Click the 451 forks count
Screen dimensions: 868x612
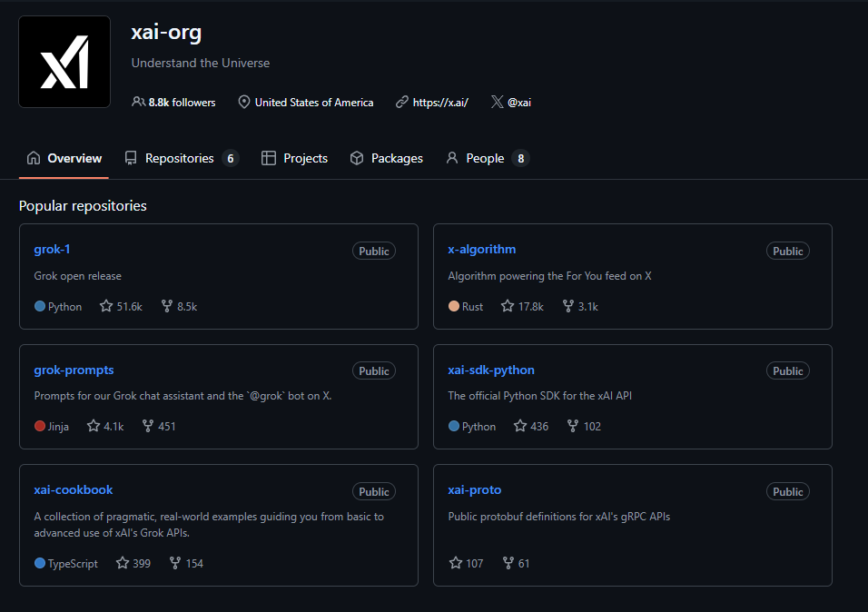point(167,427)
